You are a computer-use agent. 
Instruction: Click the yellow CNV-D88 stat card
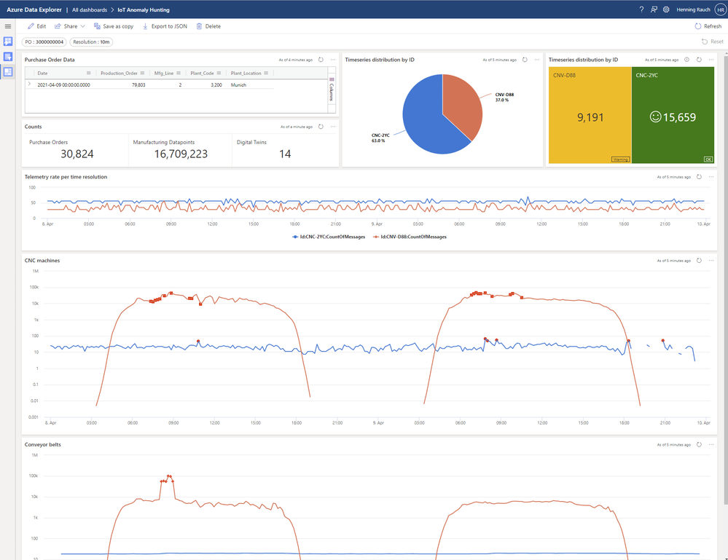coord(590,115)
